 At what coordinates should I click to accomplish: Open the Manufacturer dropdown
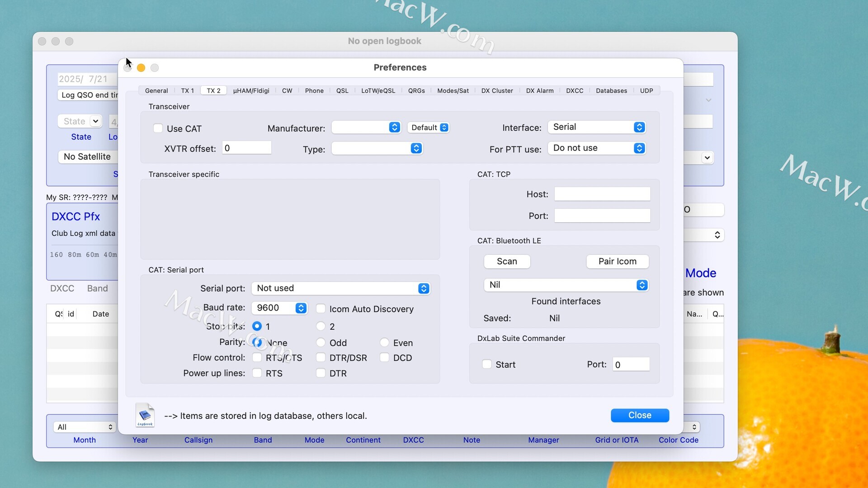(x=366, y=127)
